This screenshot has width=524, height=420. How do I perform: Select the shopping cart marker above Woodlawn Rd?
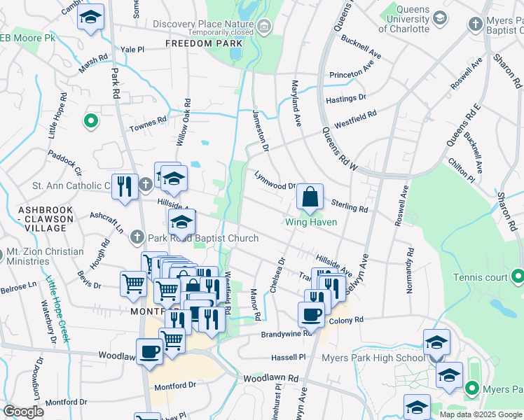[172, 342]
